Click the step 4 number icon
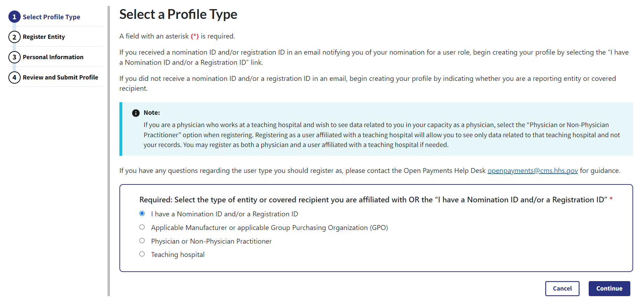Viewport: 644px width, 300px height. coord(14,77)
